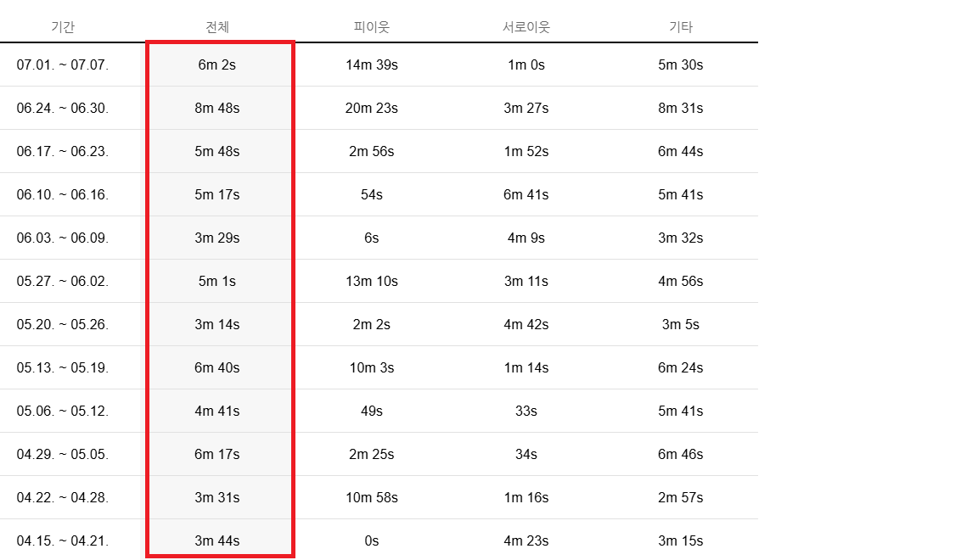
Task: Click the 3m 15s 기타 cell
Action: [x=680, y=540]
